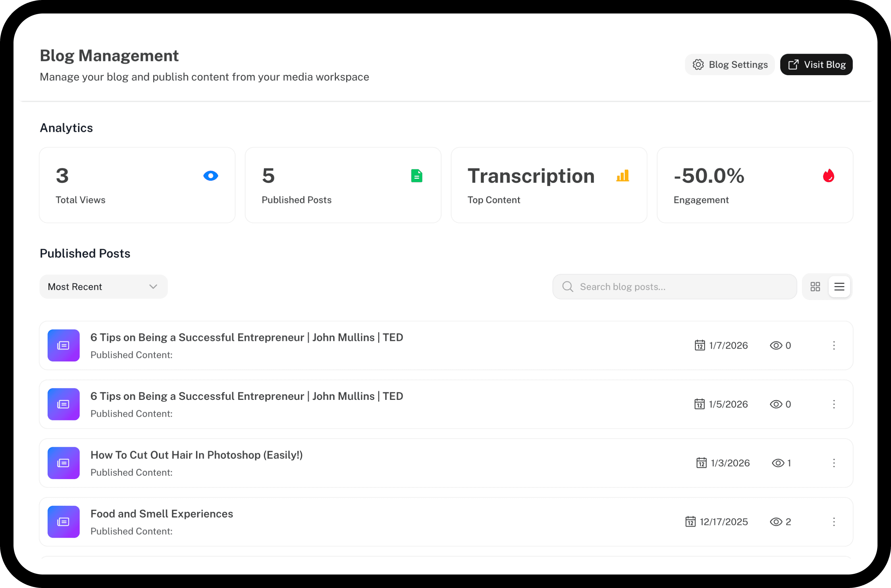Click the purple thumbnail of Food and Smell Experiences

click(x=63, y=522)
